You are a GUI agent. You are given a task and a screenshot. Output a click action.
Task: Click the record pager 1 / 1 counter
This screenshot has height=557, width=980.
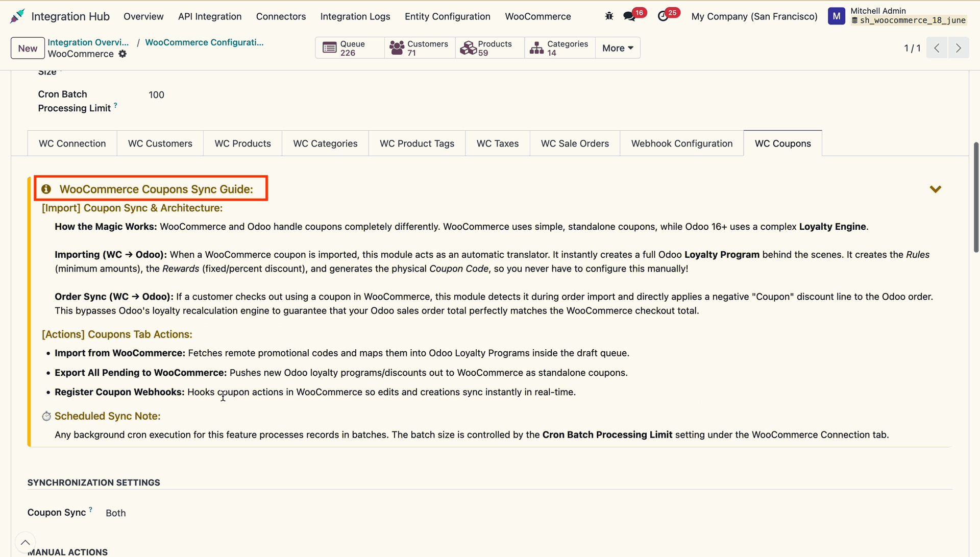tap(912, 48)
